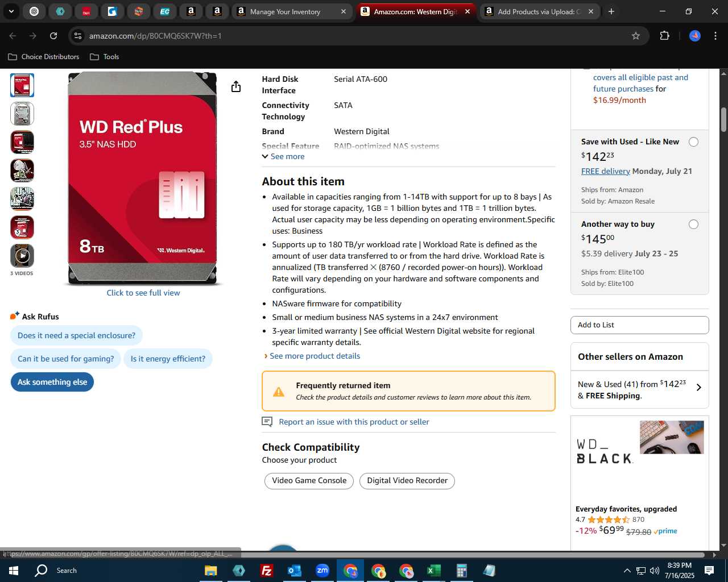The image size is (728, 582).
Task: Show hidden system tray icons
Action: point(627,571)
